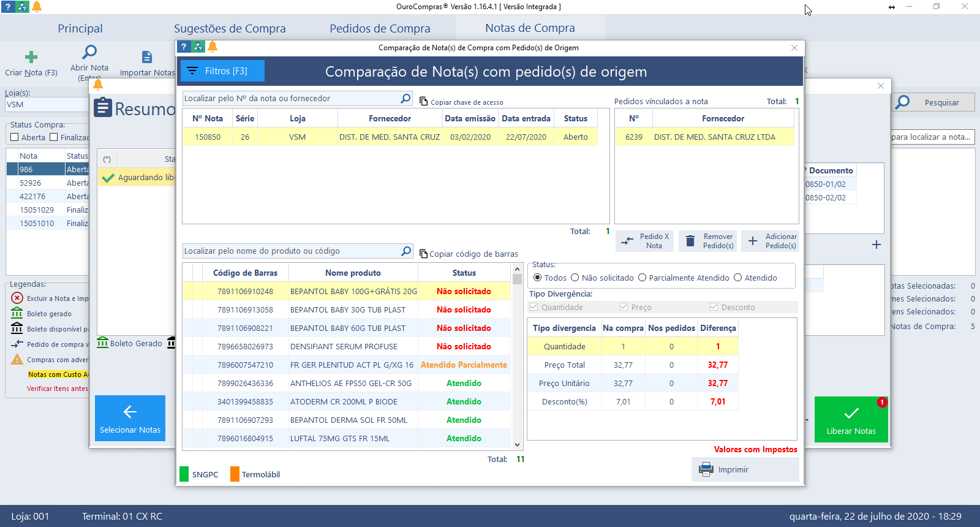Click search icon in nota/fornecedor field
The height and width of the screenshot is (527, 980).
pos(405,99)
